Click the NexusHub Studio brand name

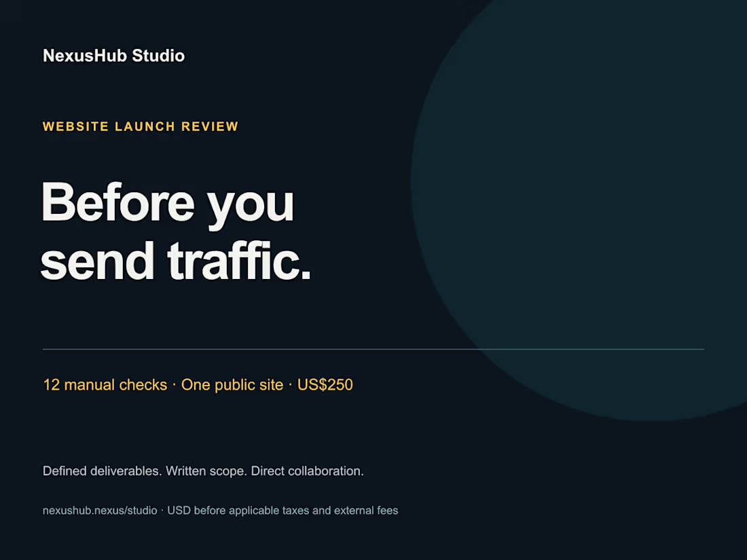[113, 56]
